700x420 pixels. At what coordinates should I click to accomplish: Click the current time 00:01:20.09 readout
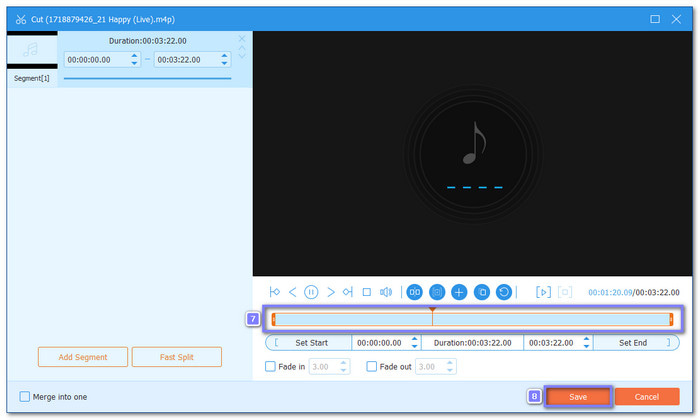[610, 293]
